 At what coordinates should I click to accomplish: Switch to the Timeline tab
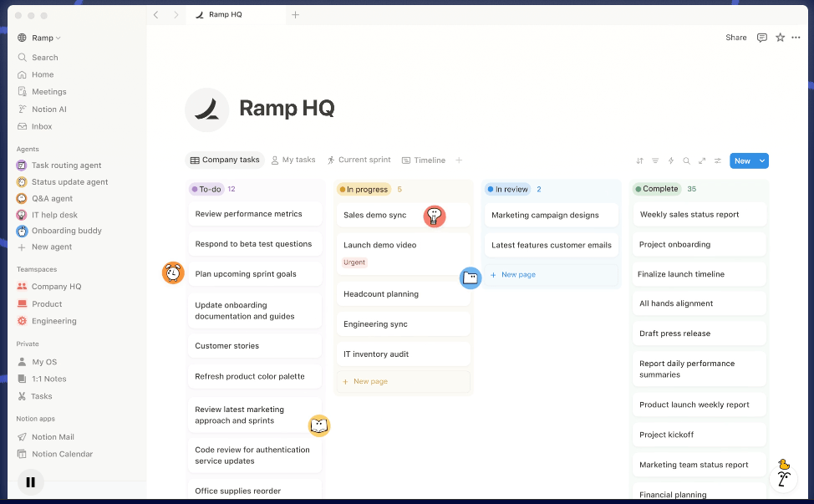[x=424, y=160]
